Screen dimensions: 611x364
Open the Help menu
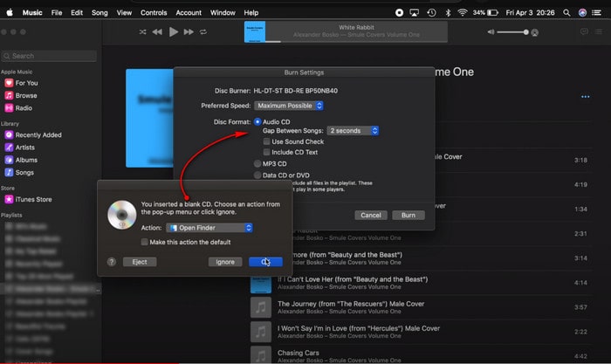pos(251,12)
